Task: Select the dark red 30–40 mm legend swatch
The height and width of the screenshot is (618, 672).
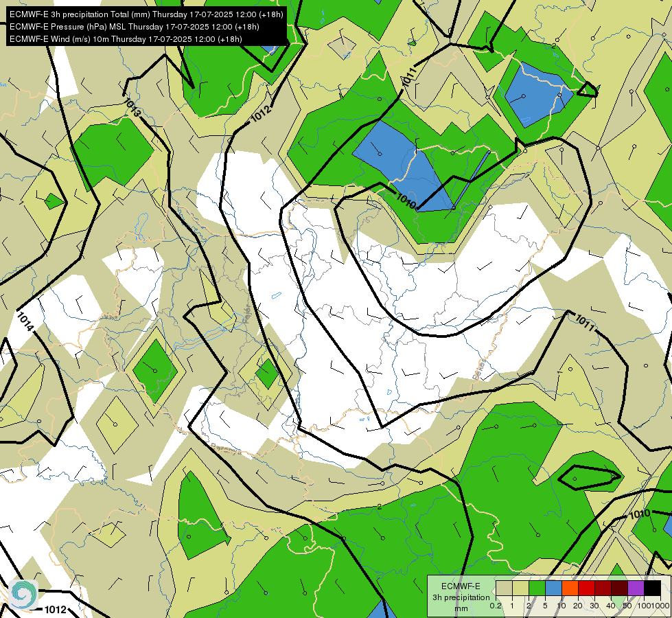Action: click(603, 588)
